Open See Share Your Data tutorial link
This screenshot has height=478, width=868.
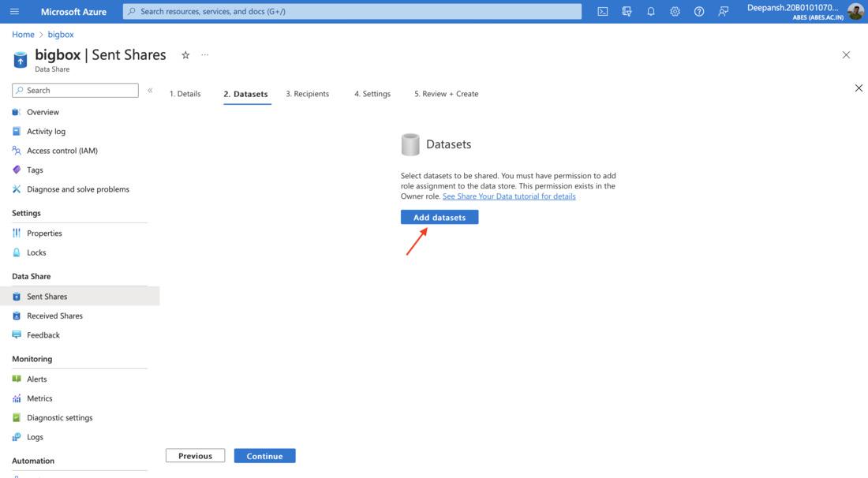click(509, 196)
